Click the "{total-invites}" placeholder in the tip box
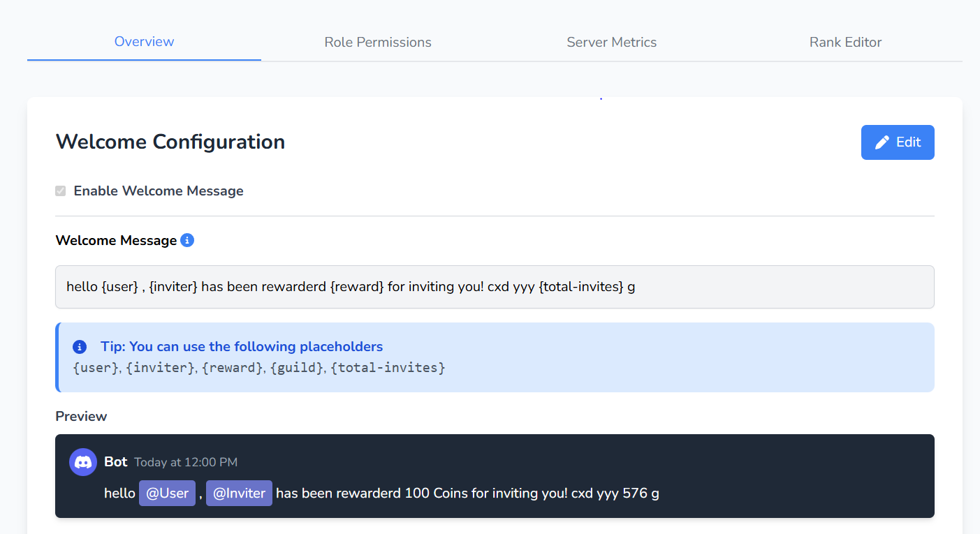Image resolution: width=980 pixels, height=534 pixels. 388,367
